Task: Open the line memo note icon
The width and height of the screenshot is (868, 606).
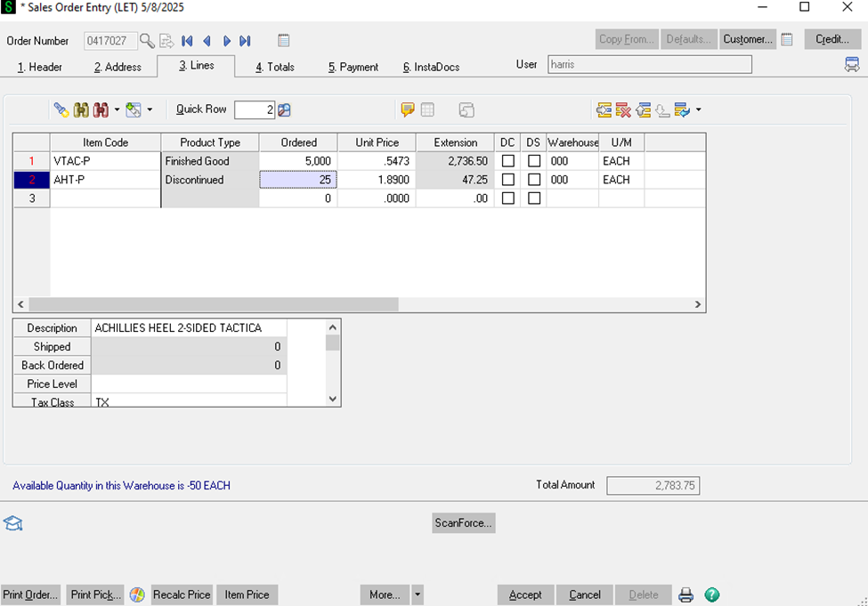Action: click(408, 110)
